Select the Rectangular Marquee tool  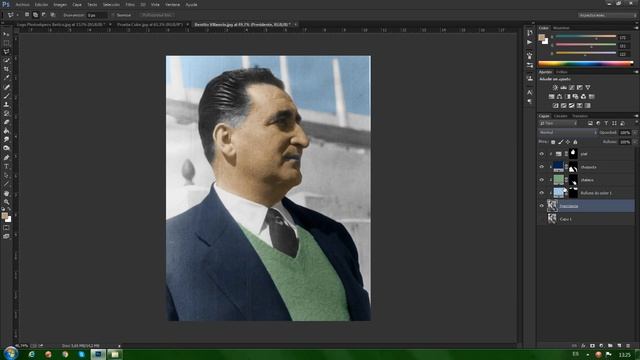pos(6,43)
